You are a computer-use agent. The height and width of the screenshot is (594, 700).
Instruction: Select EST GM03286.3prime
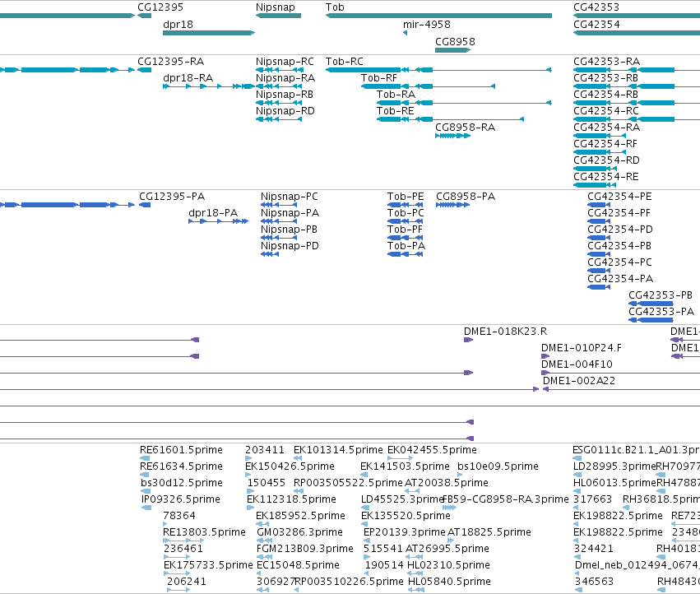coord(264,541)
